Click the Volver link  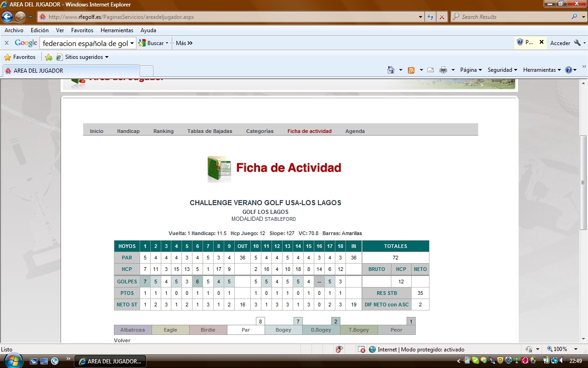click(x=122, y=340)
